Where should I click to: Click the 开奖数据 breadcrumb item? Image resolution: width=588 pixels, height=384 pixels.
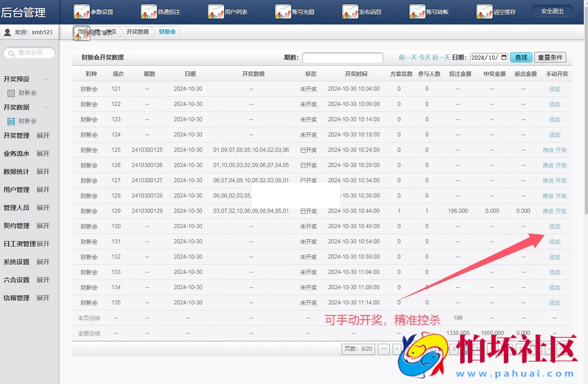pyautogui.click(x=137, y=32)
